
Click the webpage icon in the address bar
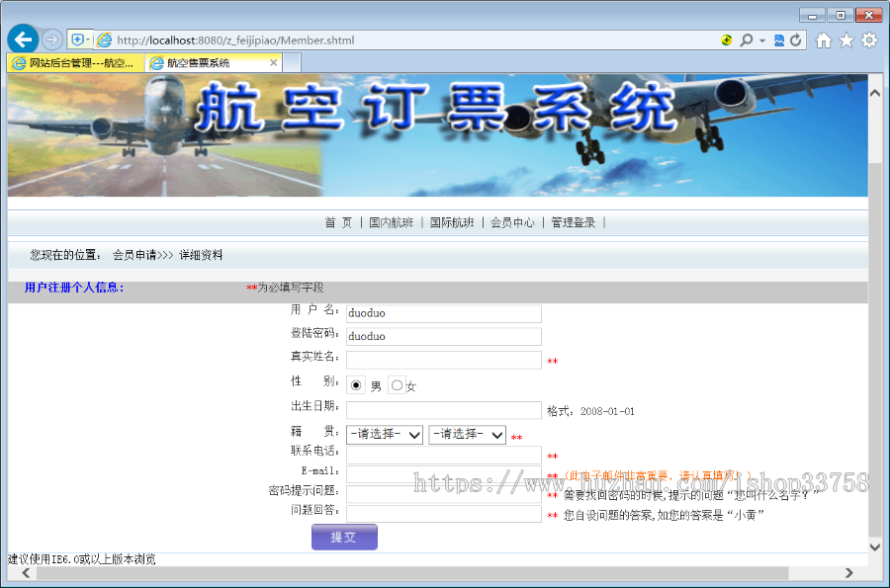(x=103, y=41)
